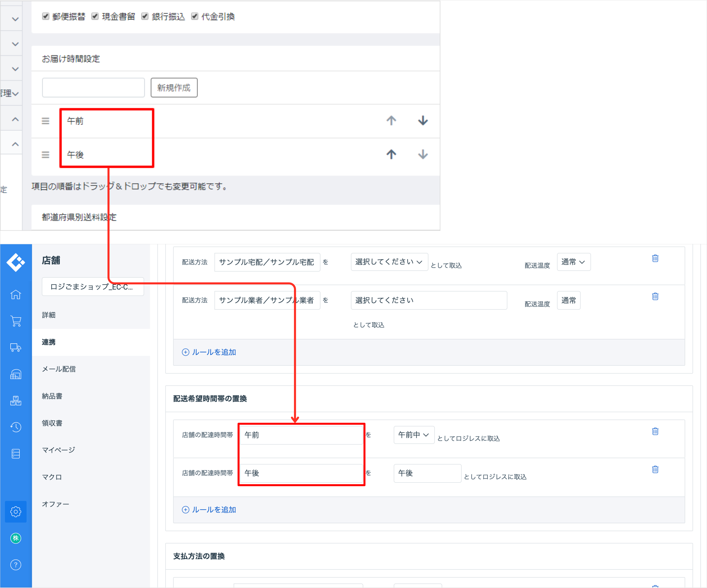
Task: Click the home icon in blue sidebar
Action: [15, 295]
